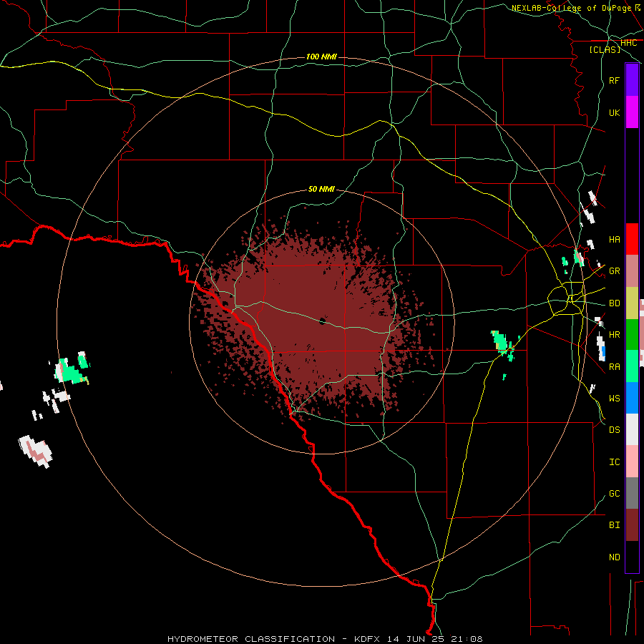The image size is (644, 644).
Task: Select the dusty-pink GR legend swatch
Action: point(632,271)
